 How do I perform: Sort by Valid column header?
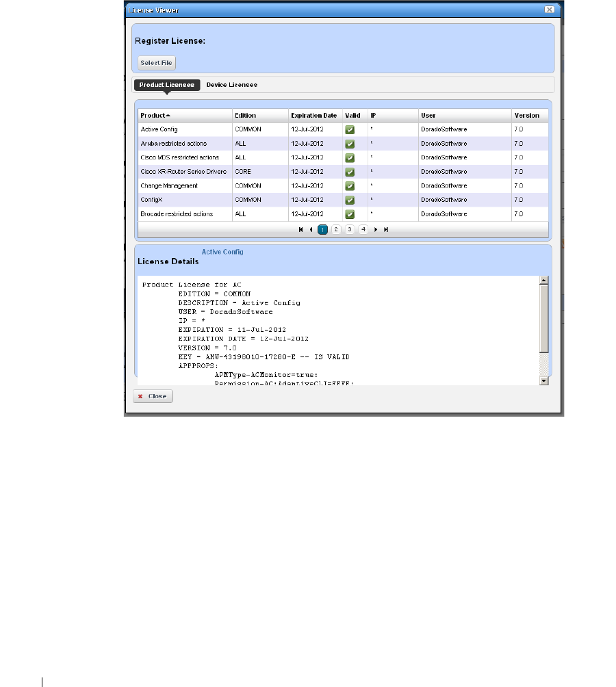355,115
